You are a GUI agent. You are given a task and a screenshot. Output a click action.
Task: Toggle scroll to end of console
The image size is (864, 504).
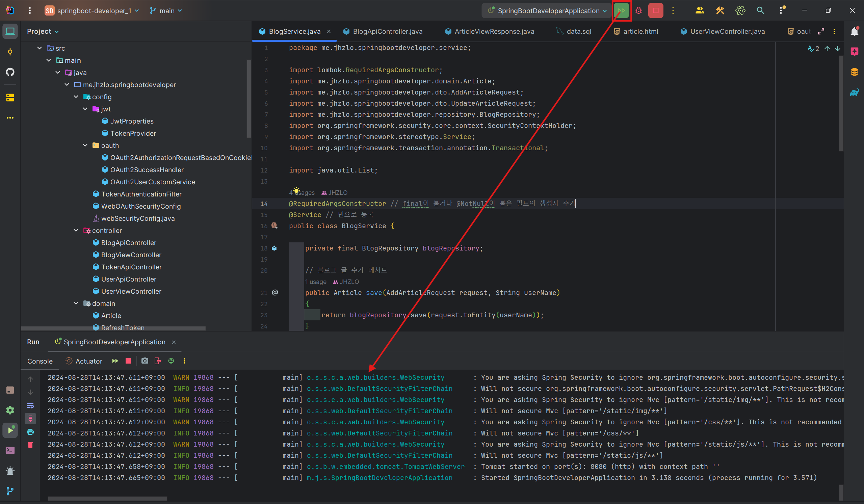coord(30,418)
